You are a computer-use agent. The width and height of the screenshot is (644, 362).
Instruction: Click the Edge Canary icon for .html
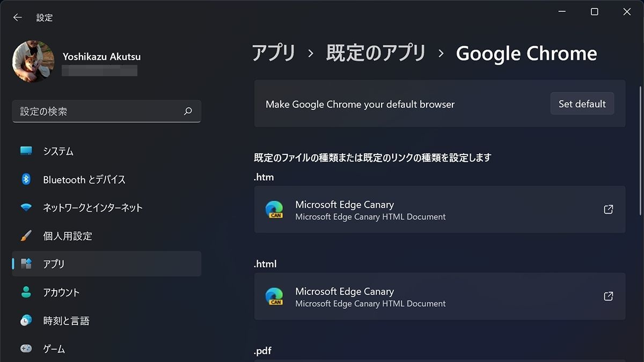click(x=274, y=296)
